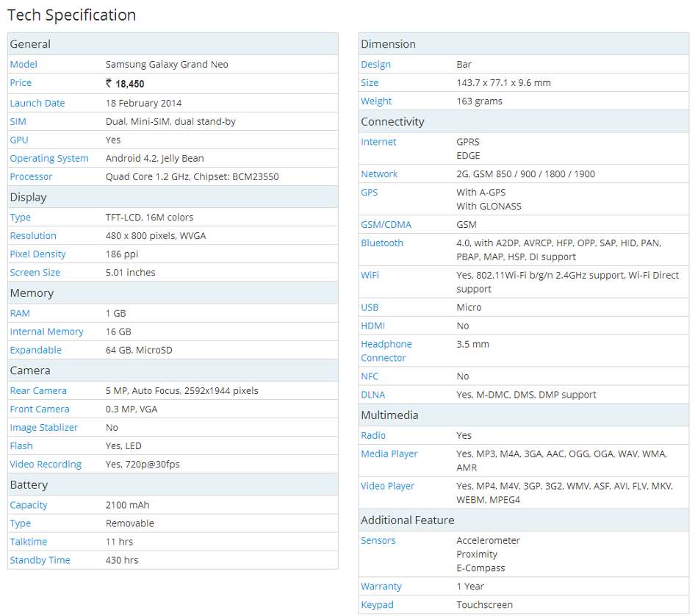
Task: Select the Processor link
Action: (31, 177)
